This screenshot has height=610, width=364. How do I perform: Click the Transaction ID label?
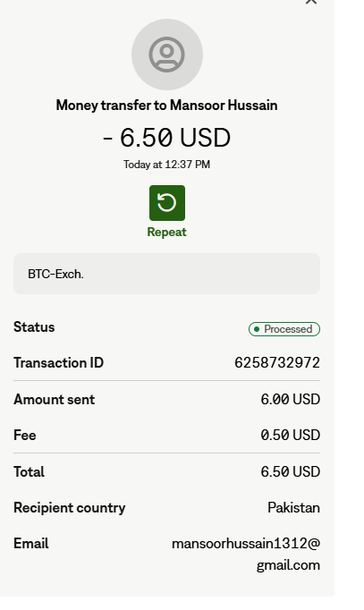pos(59,363)
